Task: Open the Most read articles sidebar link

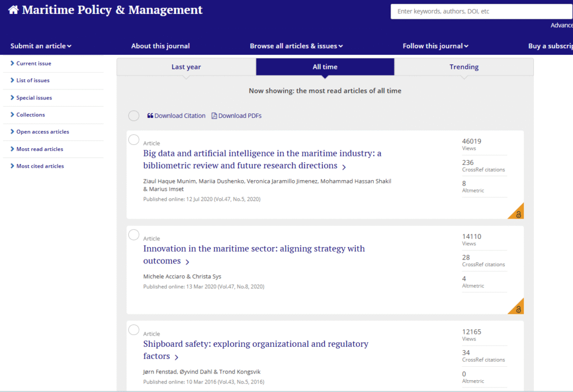Action: point(40,149)
